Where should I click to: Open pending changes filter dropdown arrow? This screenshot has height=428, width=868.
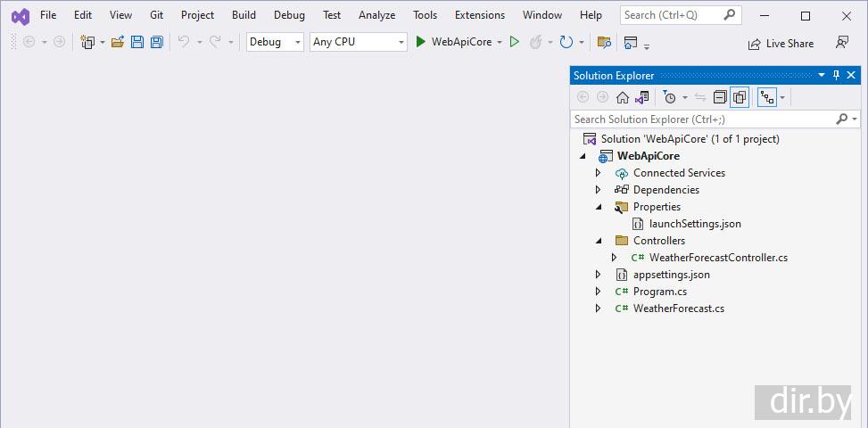(685, 98)
